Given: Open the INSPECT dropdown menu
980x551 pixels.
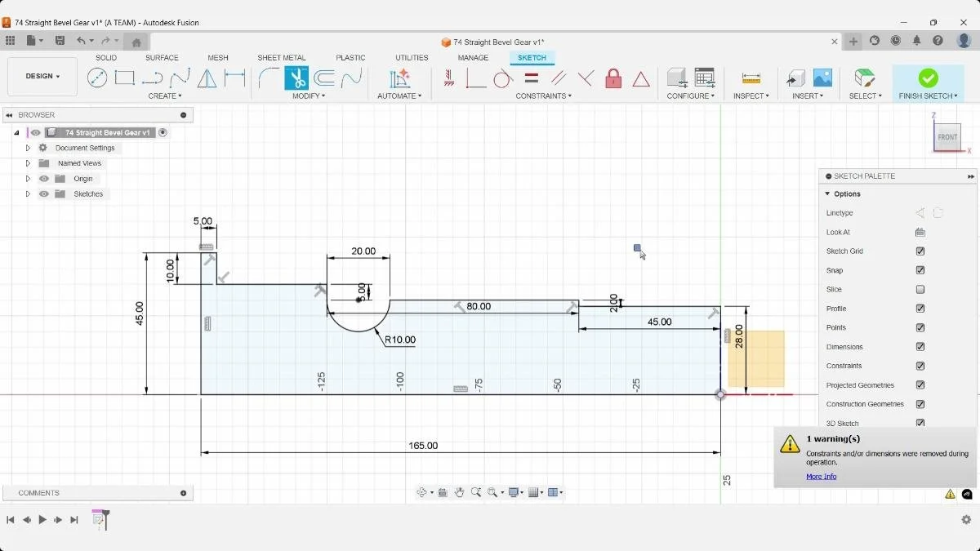Looking at the screenshot, I should 751,96.
